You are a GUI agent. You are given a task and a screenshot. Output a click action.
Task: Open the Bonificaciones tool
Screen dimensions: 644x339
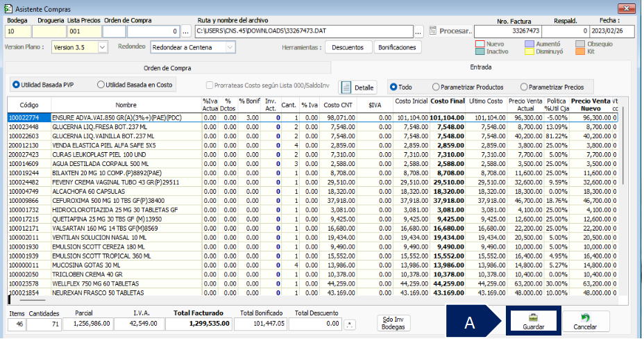[397, 47]
